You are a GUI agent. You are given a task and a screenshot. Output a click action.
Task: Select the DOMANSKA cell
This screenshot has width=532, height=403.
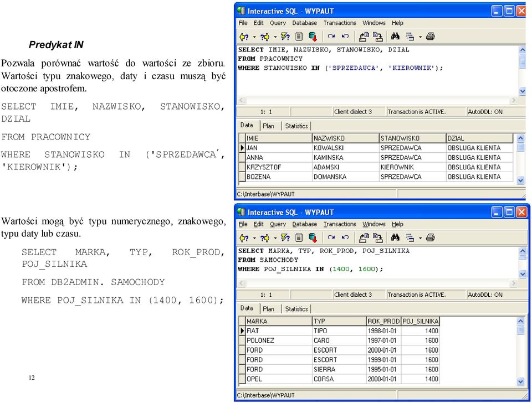click(x=345, y=177)
